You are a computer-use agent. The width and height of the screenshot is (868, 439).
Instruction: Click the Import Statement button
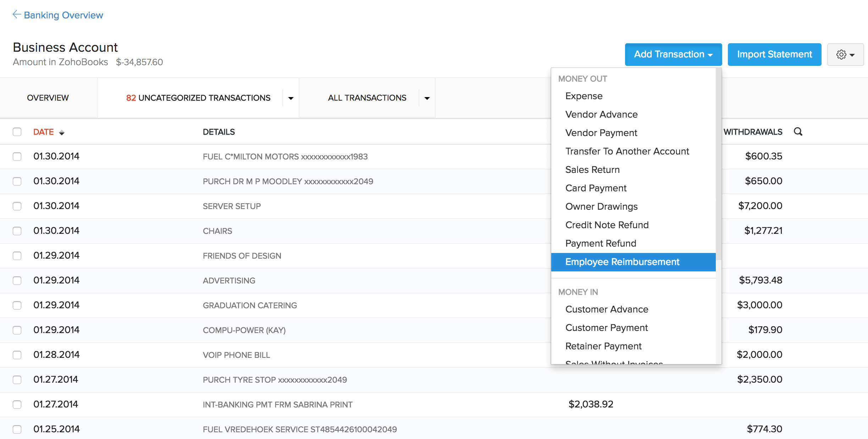click(774, 54)
